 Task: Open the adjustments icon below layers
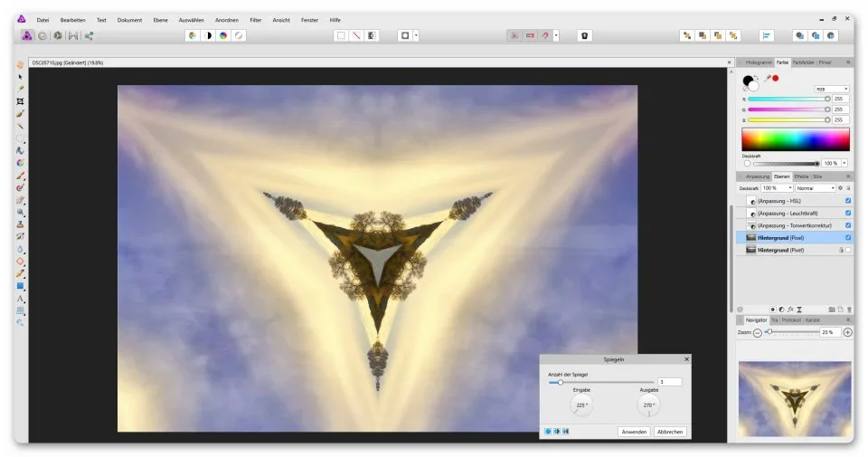coord(781,309)
